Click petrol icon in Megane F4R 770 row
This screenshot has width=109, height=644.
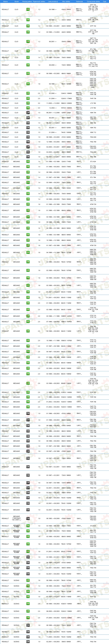[28, 407]
